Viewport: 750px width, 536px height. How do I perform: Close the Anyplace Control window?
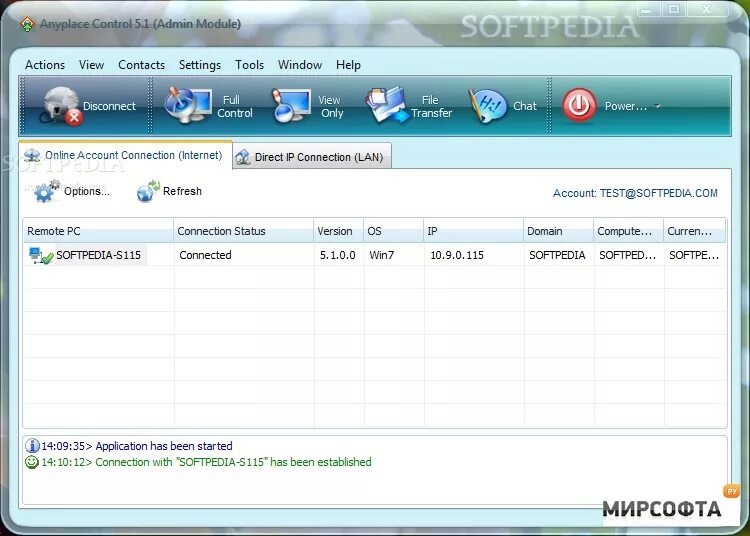pos(707,10)
